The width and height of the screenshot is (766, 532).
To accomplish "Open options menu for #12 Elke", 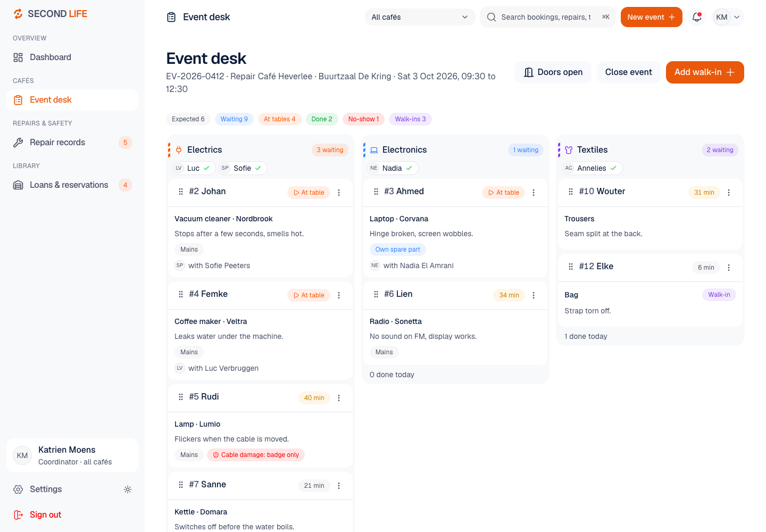I will point(729,268).
